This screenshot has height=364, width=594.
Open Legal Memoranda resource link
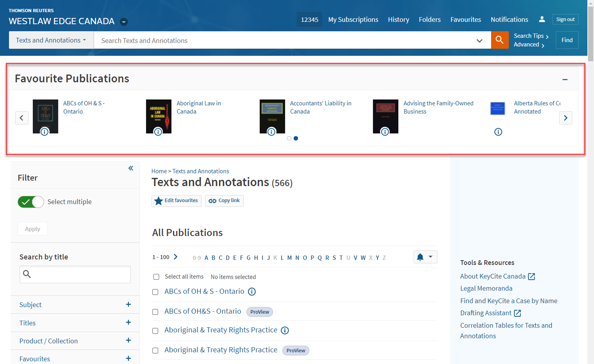tap(486, 288)
